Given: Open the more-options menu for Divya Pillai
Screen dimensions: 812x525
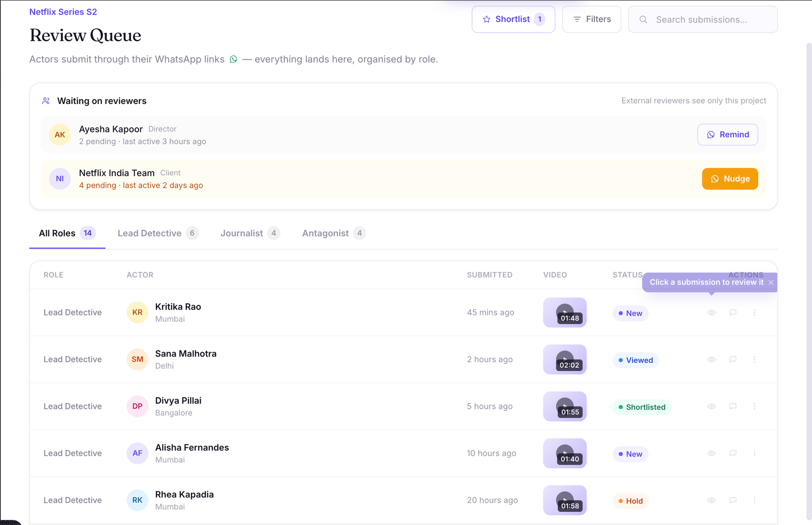Looking at the screenshot, I should pyautogui.click(x=754, y=406).
